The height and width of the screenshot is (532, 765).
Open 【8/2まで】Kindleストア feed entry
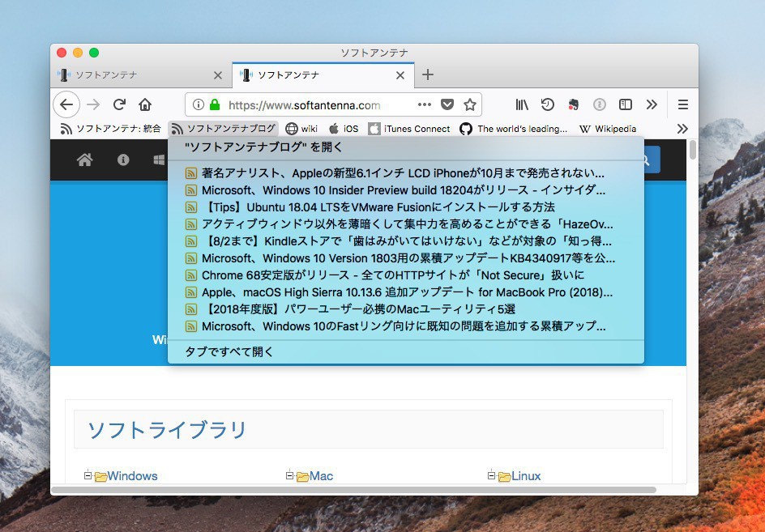coord(406,241)
